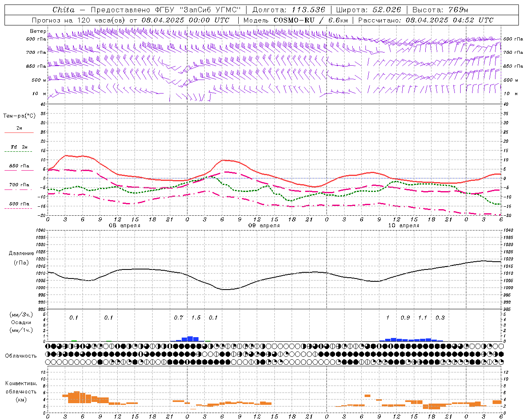Click the "500 м" wind level label on left
This screenshot has height=420, width=525.
pyautogui.click(x=39, y=80)
